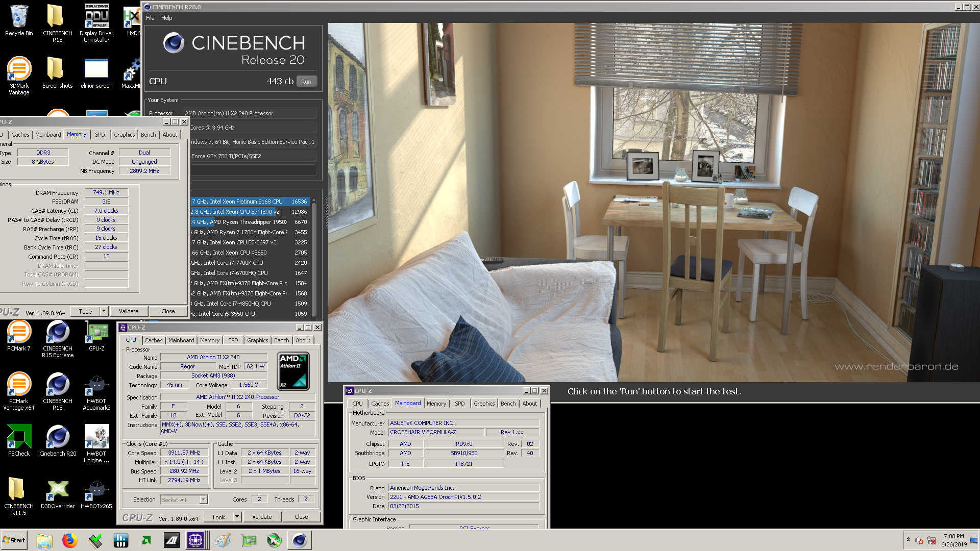Launch HWBOT Unigine desktop shortcut

pos(96,443)
